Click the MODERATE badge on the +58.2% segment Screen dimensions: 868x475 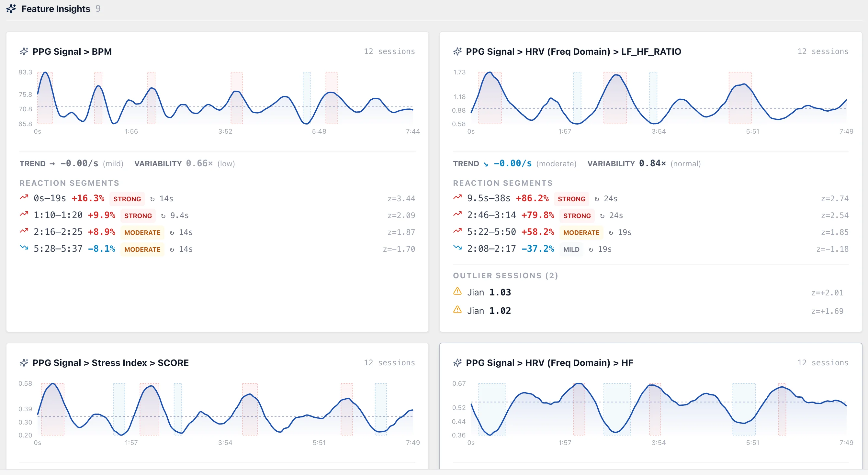click(581, 233)
